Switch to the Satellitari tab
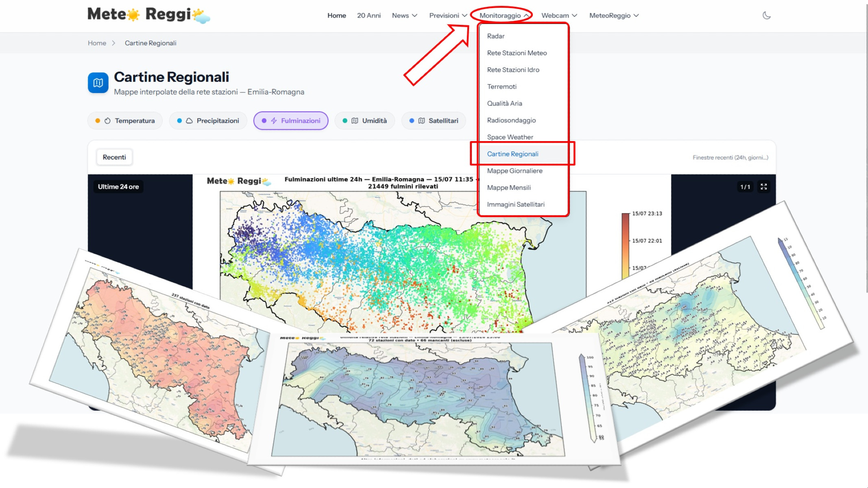 (434, 121)
